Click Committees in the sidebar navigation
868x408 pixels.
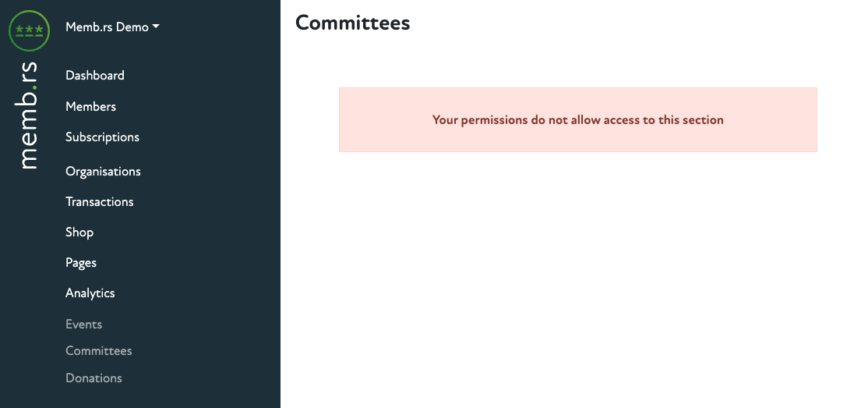click(x=99, y=351)
